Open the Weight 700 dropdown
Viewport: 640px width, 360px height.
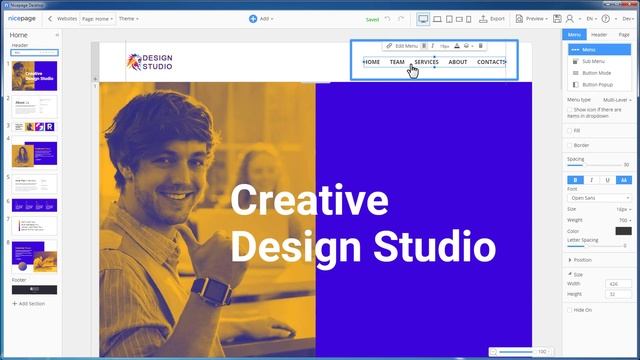625,220
